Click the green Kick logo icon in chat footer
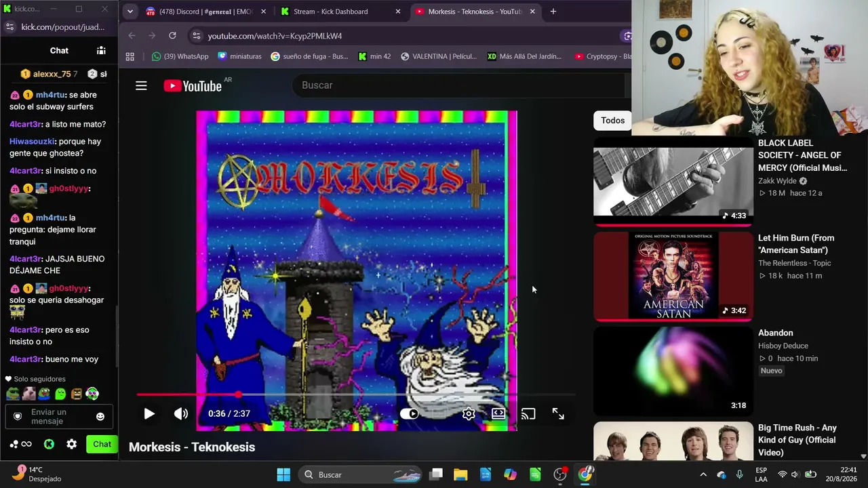This screenshot has height=488, width=868. (49, 445)
